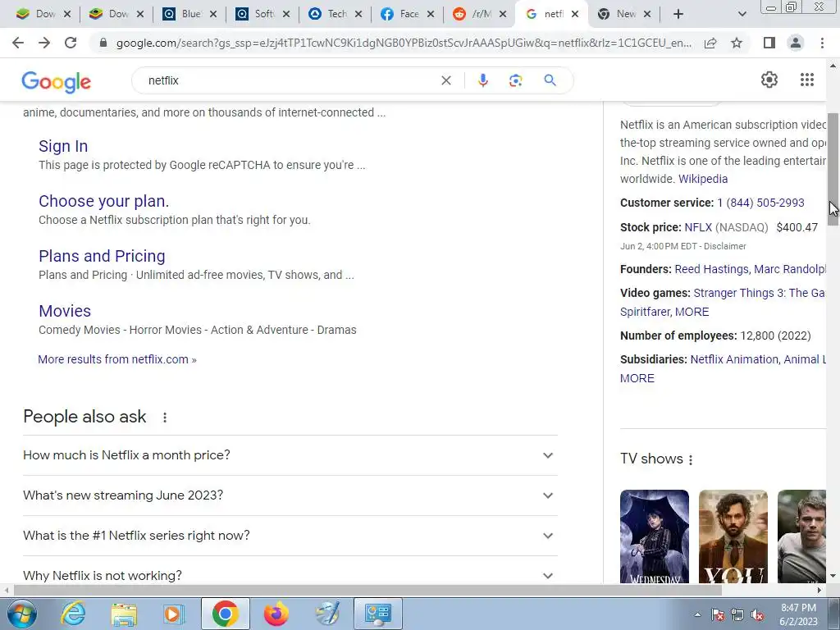Open the Netflix Animation subsidiary link
Image resolution: width=840 pixels, height=630 pixels.
[734, 359]
